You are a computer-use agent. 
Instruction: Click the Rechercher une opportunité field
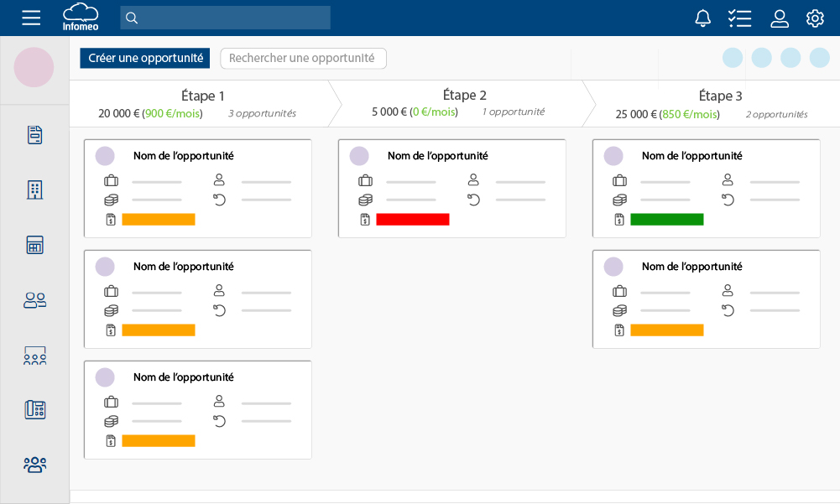303,58
